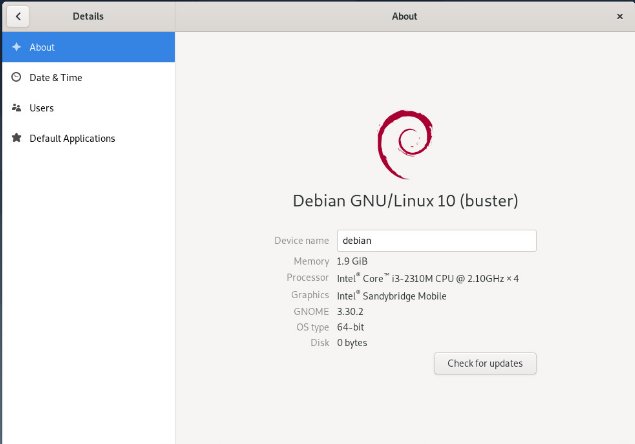Open the Users panel
635x444 pixels.
(x=88, y=108)
